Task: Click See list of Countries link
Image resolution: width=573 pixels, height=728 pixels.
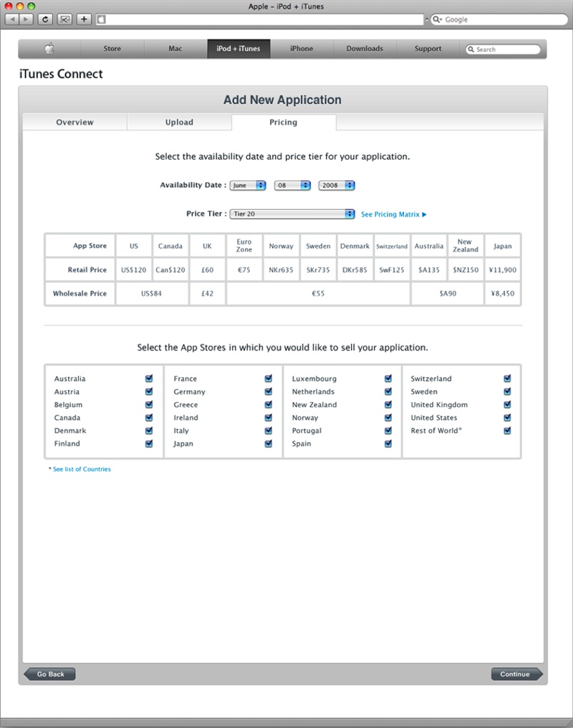Action: 82,469
